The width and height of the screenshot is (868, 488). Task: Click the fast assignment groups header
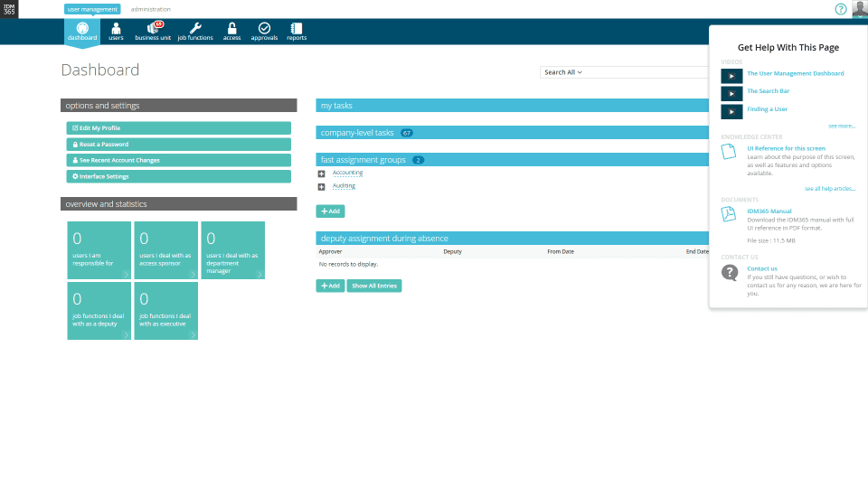[512, 160]
